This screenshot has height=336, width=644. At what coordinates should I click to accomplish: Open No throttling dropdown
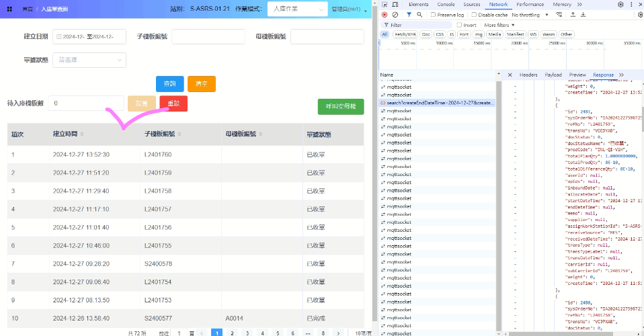pyautogui.click(x=530, y=15)
